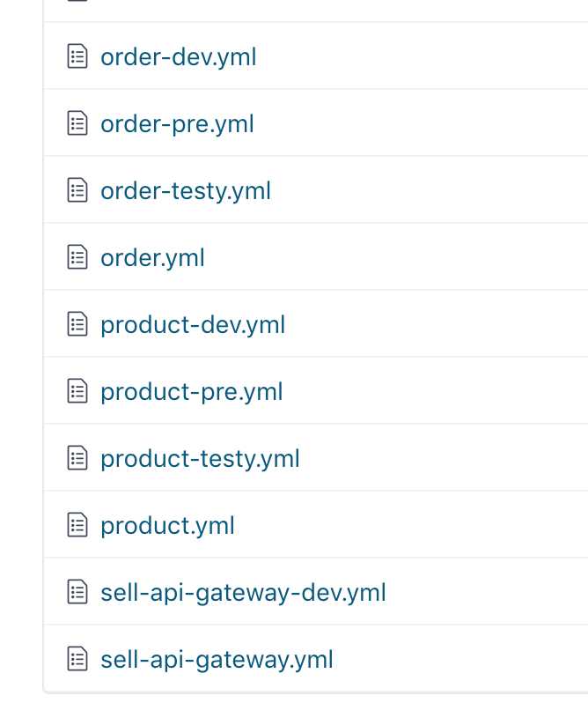The height and width of the screenshot is (703, 588).
Task: Open the sell-api-gateway.yml file
Action: coord(217,660)
